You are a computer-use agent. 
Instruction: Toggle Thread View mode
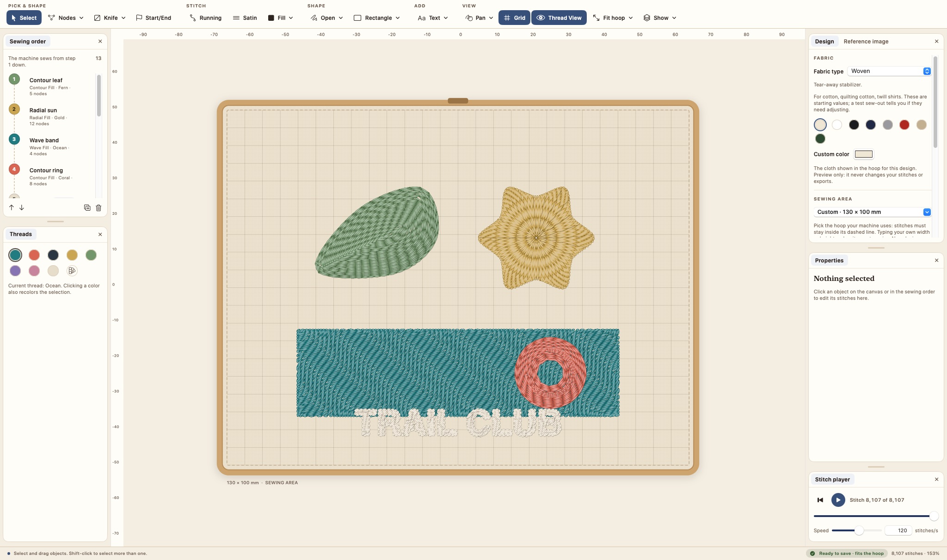[x=559, y=18]
